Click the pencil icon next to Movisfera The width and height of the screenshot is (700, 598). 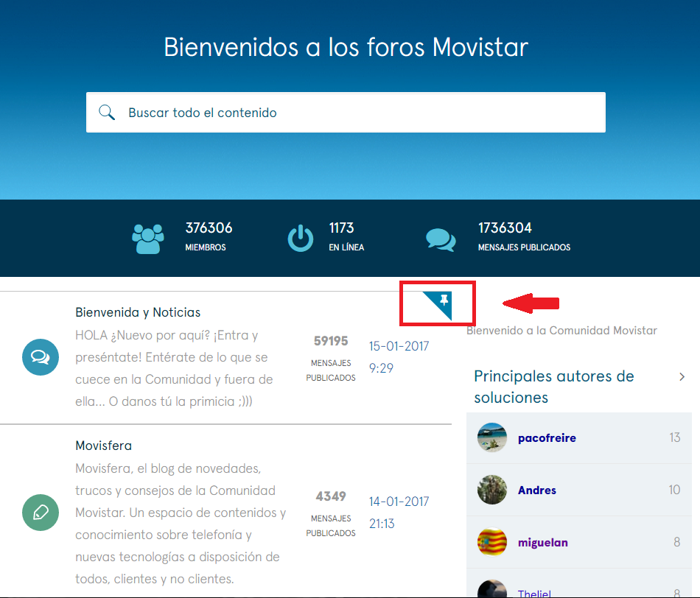(41, 513)
